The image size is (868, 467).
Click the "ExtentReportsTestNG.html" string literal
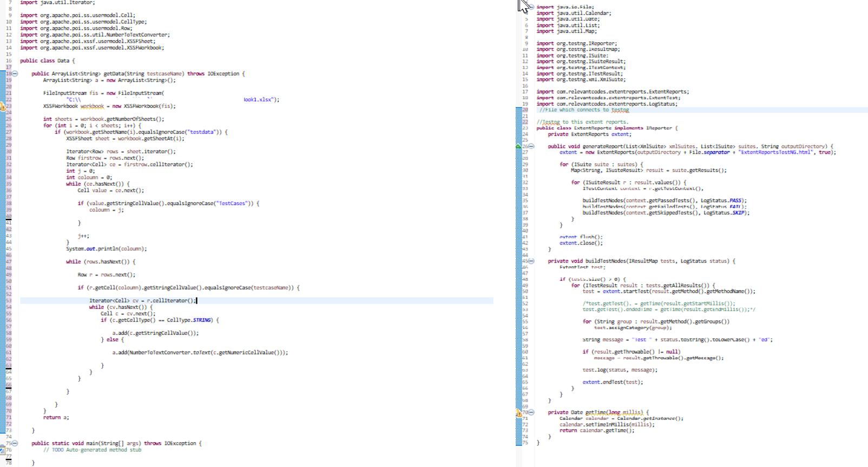[x=777, y=153]
